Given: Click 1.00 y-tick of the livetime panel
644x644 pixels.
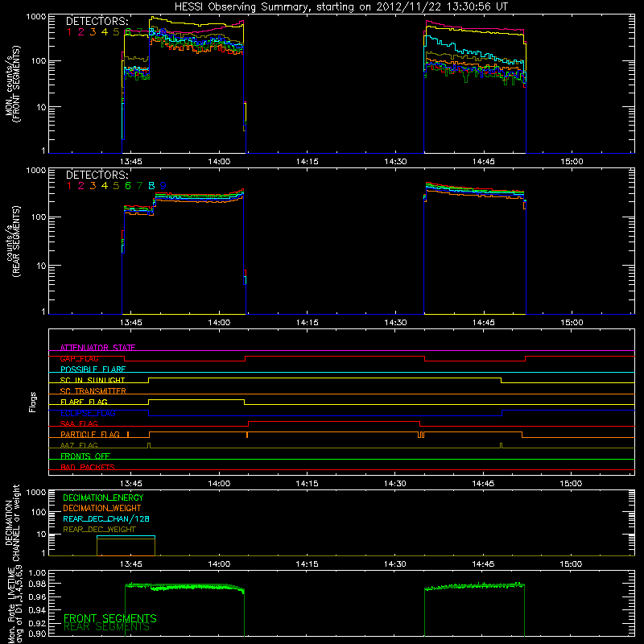Looking at the screenshot, I should [38, 573].
